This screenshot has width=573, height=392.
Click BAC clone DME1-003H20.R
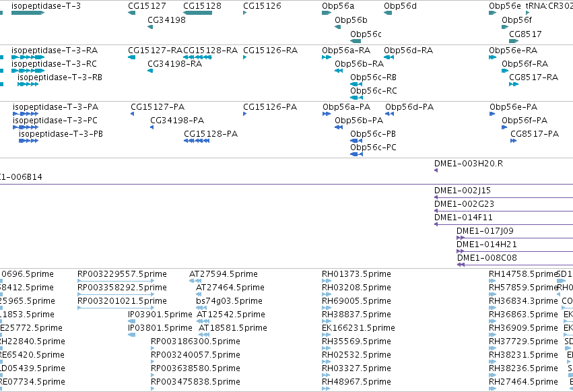469,164
